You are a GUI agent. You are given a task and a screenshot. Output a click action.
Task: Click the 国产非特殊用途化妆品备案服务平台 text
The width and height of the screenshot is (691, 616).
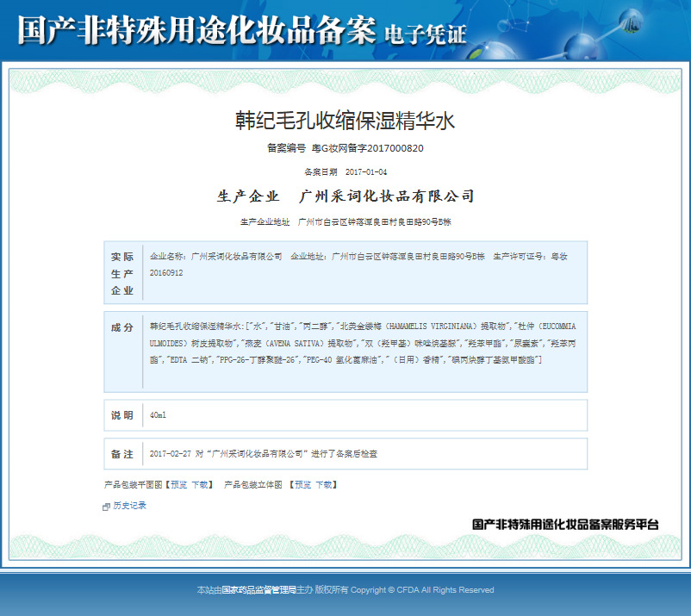(565, 524)
